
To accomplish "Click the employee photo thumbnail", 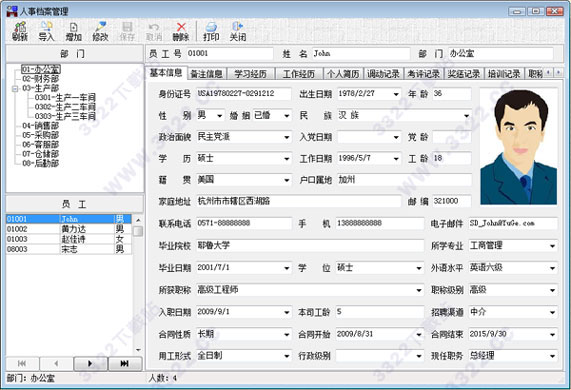I will 519,146.
